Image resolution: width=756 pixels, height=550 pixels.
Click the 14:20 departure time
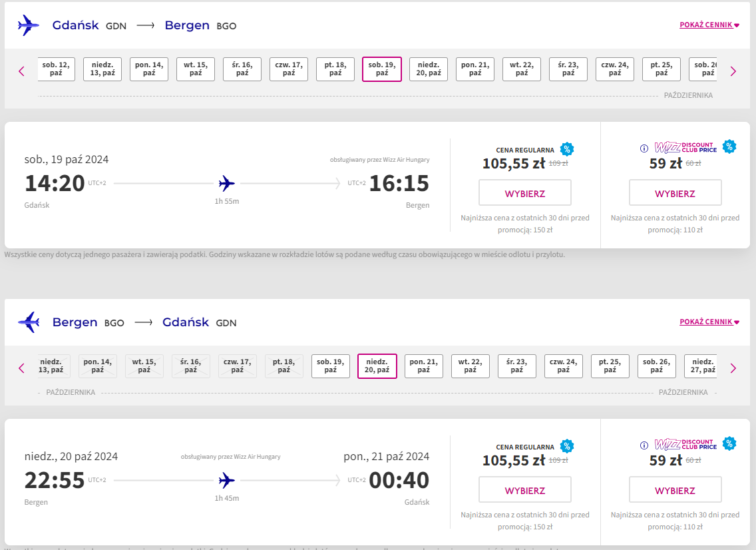[55, 183]
